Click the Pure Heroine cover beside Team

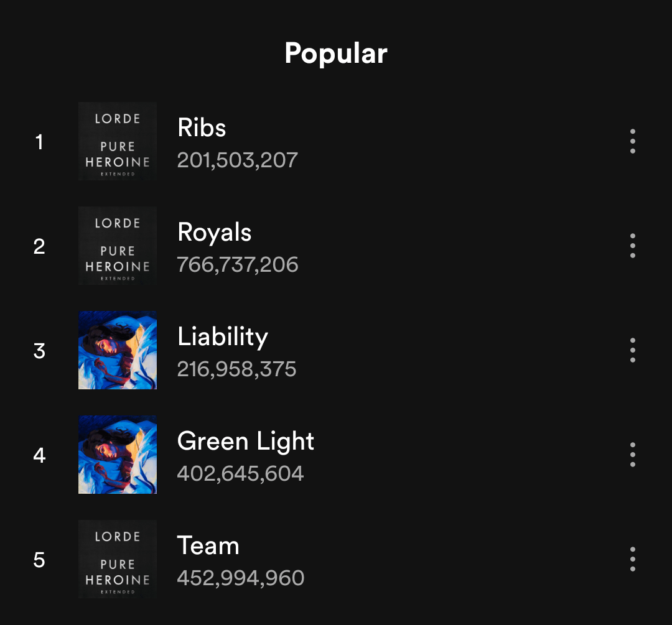click(118, 559)
